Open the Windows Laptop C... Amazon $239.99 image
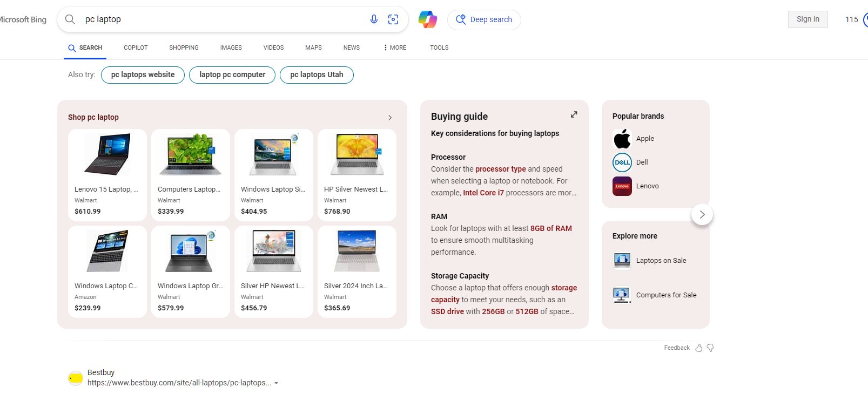The height and width of the screenshot is (394, 868). [x=107, y=252]
